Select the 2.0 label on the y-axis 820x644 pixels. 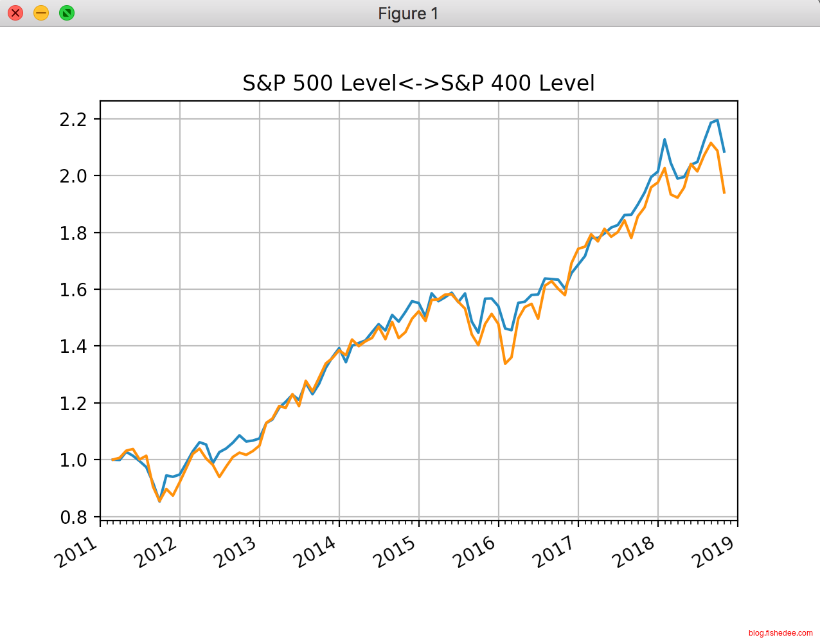click(73, 176)
